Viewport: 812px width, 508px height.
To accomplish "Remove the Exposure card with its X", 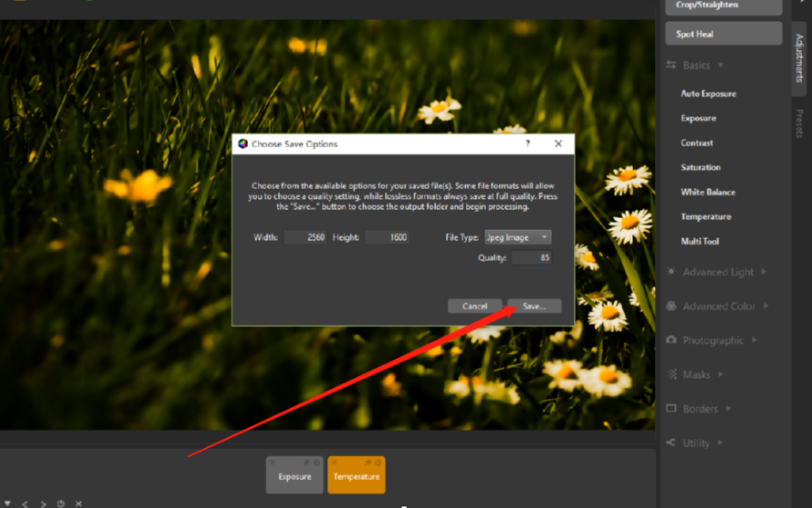I will tap(272, 463).
